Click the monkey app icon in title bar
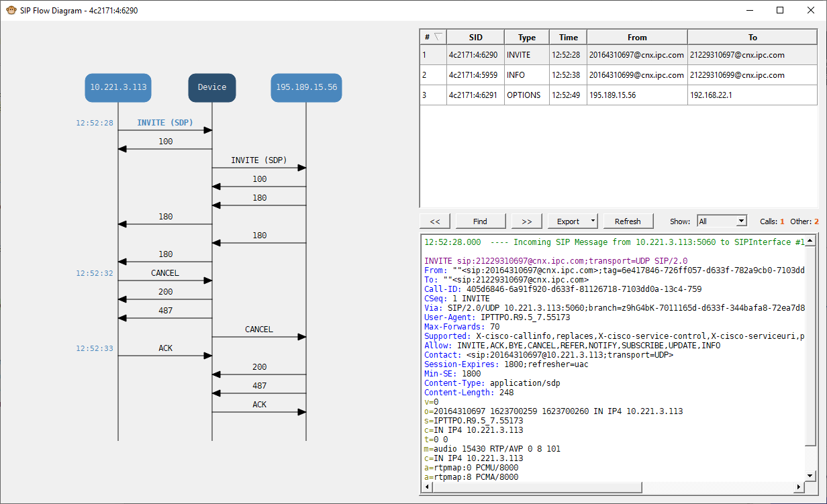827x504 pixels. (x=11, y=11)
